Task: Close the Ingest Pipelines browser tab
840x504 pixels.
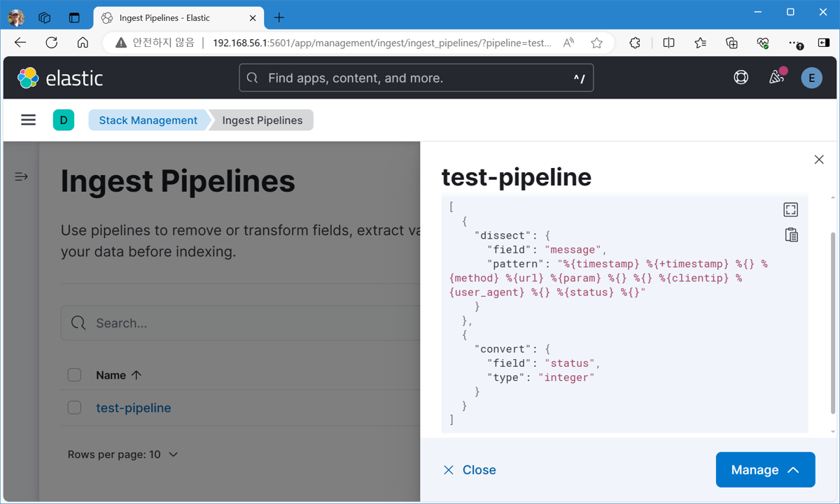Action: (x=253, y=18)
